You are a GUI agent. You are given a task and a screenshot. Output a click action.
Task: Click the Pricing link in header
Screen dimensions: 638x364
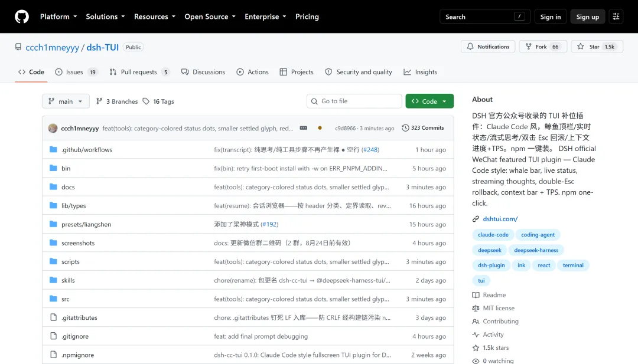tap(307, 17)
